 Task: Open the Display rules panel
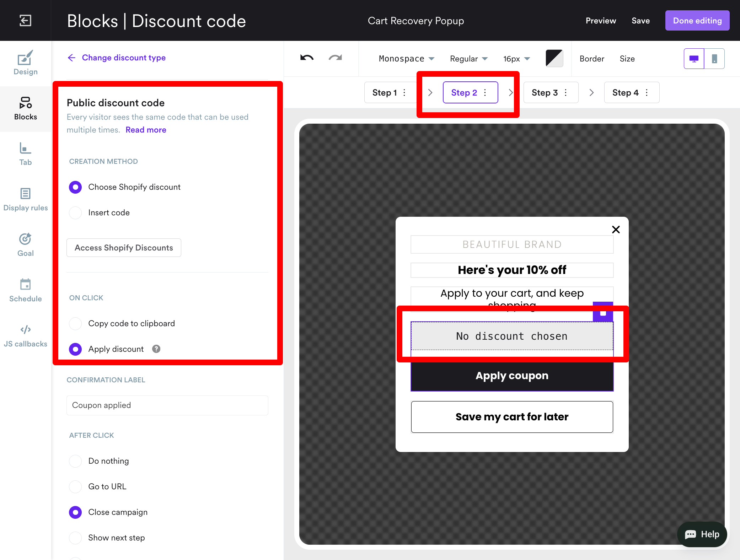(x=25, y=200)
